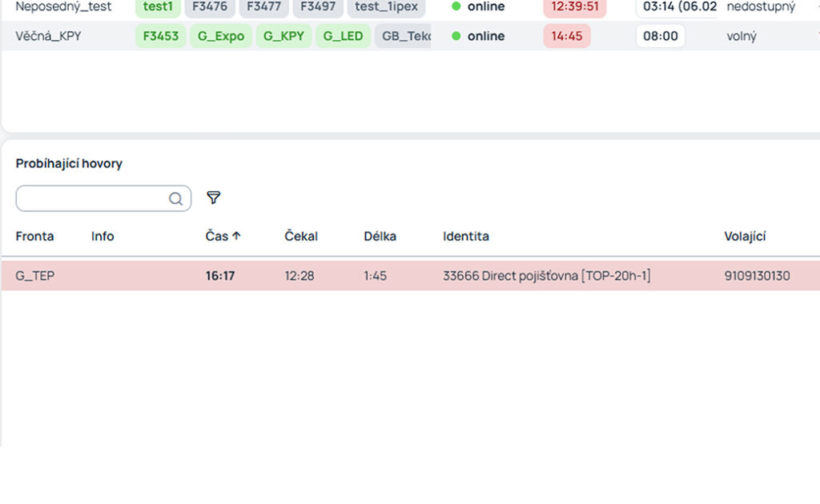Click the Info column header
Image resolution: width=820 pixels, height=504 pixels.
[x=102, y=236]
